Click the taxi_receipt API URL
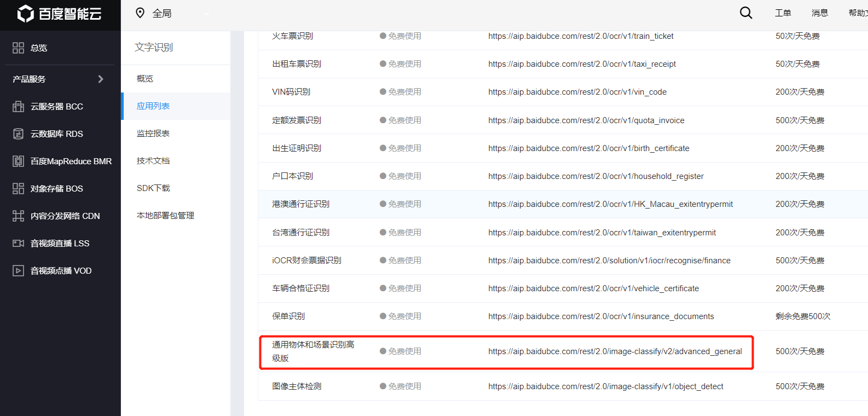Viewport: 868px width, 416px height. point(582,64)
